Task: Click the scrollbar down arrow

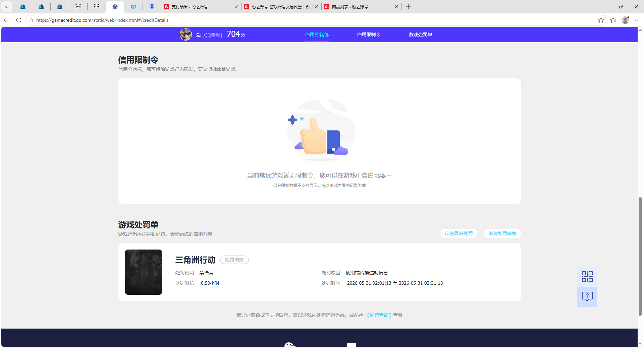Action: pos(640,344)
